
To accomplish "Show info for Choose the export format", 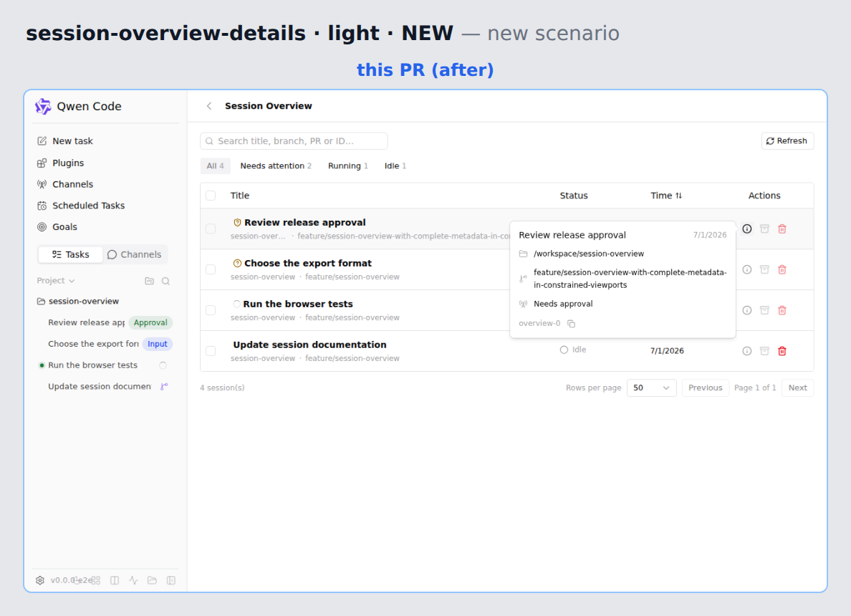I will pos(747,270).
